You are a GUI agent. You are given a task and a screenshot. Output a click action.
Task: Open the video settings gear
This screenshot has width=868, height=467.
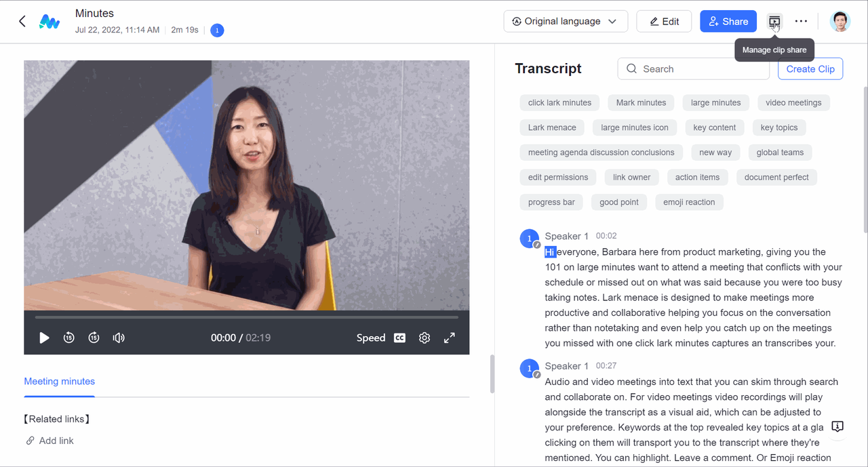(x=424, y=337)
